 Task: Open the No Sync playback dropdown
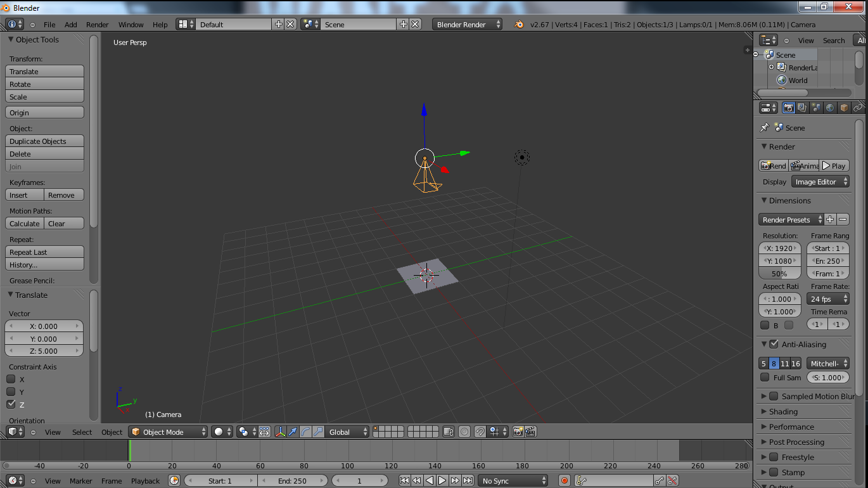point(513,480)
